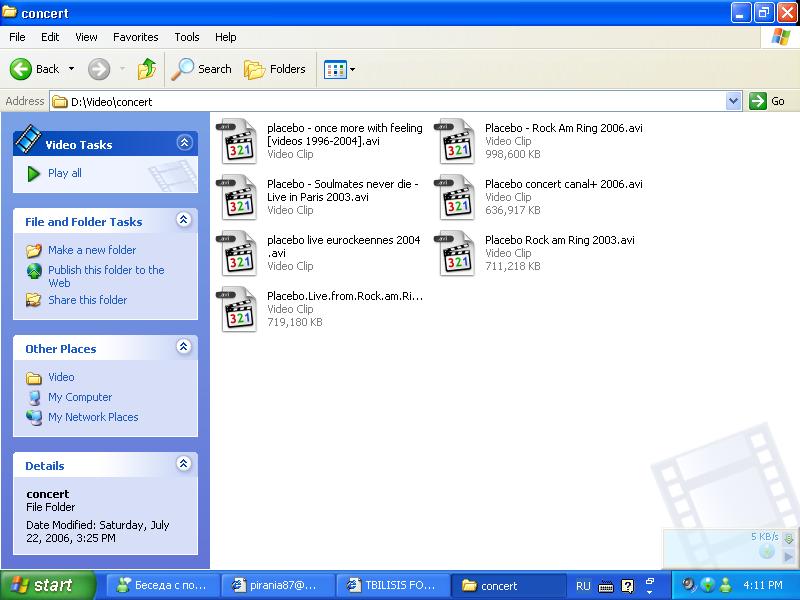Screen dimensions: 800x600
Task: Select Placebo Soulmates never die file icon
Action: (x=237, y=197)
